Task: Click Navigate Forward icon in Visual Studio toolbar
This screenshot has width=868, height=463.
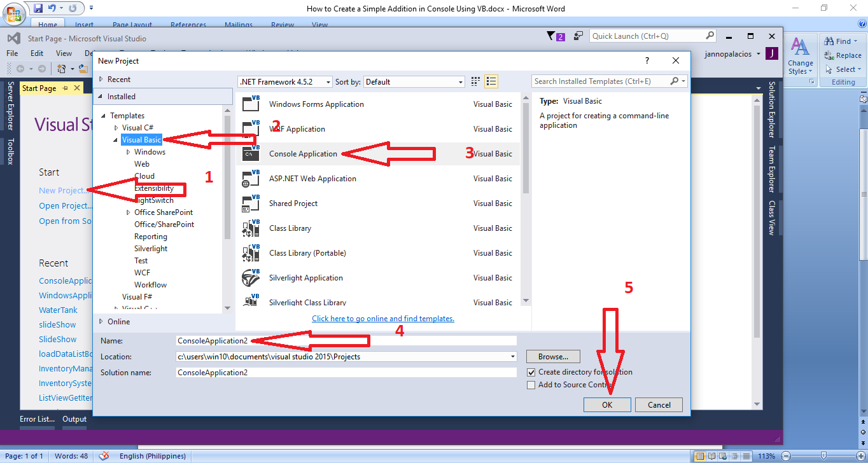Action: point(41,69)
